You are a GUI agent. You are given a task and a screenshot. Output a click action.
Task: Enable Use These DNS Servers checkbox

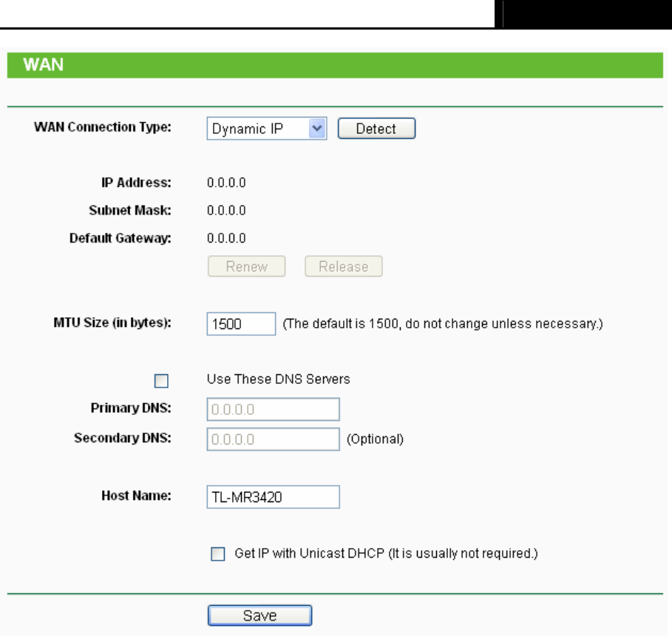pyautogui.click(x=161, y=381)
